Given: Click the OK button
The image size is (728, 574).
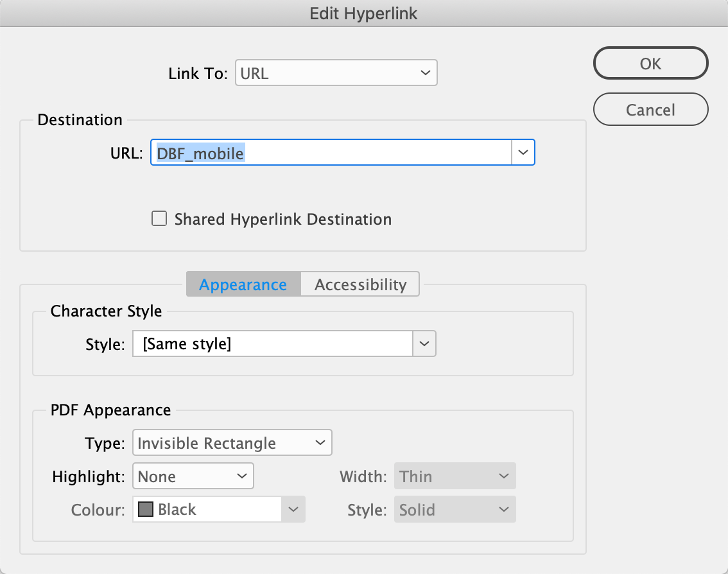Looking at the screenshot, I should coord(650,64).
